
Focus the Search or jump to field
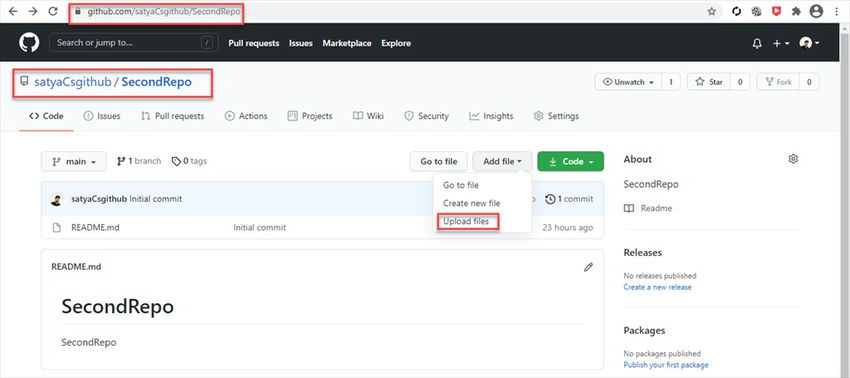(x=134, y=43)
